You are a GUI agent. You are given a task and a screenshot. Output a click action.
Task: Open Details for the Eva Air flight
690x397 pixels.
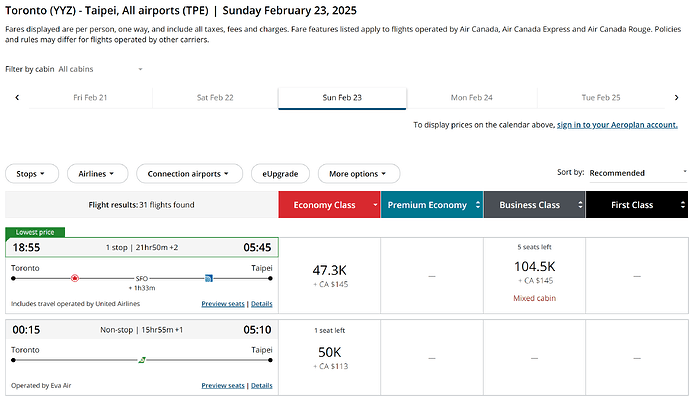(261, 386)
